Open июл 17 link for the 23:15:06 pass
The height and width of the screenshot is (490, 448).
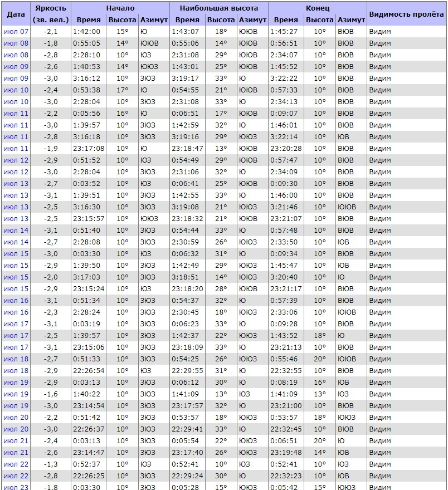coord(16,347)
